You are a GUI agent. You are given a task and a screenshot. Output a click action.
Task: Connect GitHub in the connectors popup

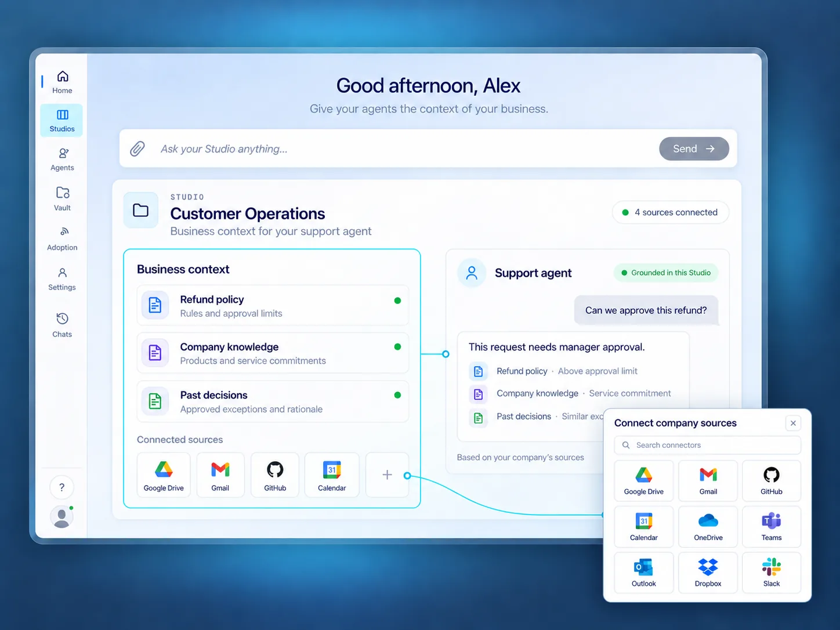(772, 481)
